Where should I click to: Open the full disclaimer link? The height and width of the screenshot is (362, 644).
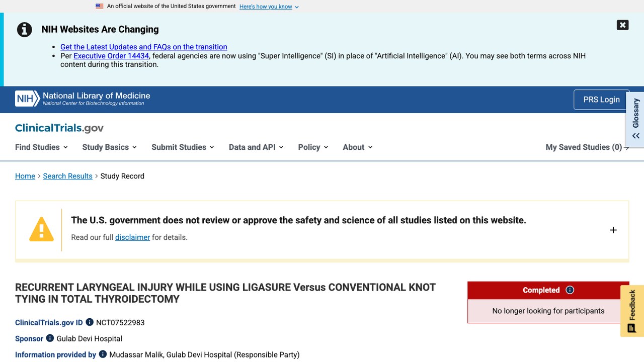132,237
